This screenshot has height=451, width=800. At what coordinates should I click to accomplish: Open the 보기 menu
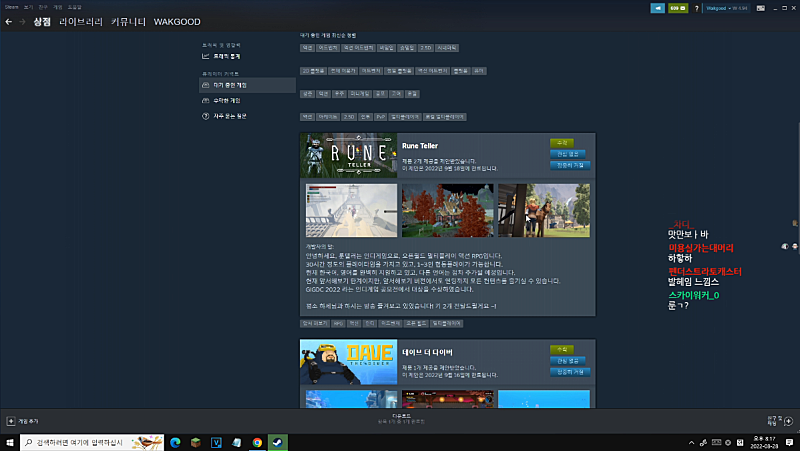pyautogui.click(x=28, y=7)
